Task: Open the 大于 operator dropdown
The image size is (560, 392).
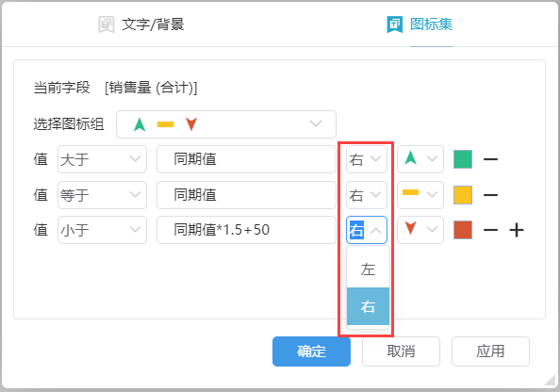Action: click(x=102, y=159)
